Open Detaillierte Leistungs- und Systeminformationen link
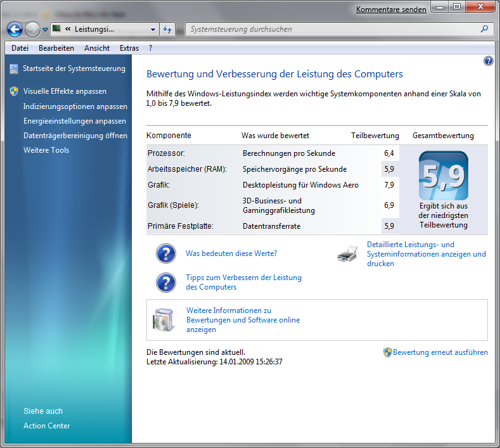 coord(426,254)
